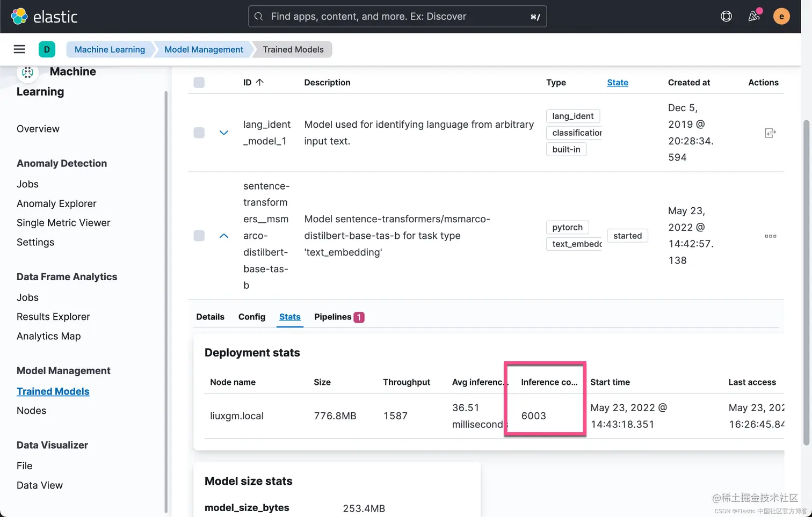Viewport: 812px width, 517px height.
Task: Select the lang_ident_model_1 row checkbox
Action: [199, 133]
